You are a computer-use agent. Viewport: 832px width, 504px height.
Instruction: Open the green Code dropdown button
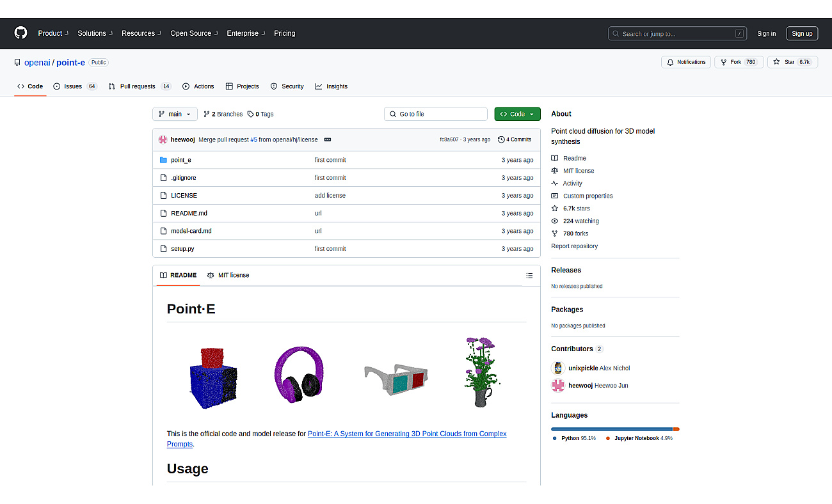[517, 114]
